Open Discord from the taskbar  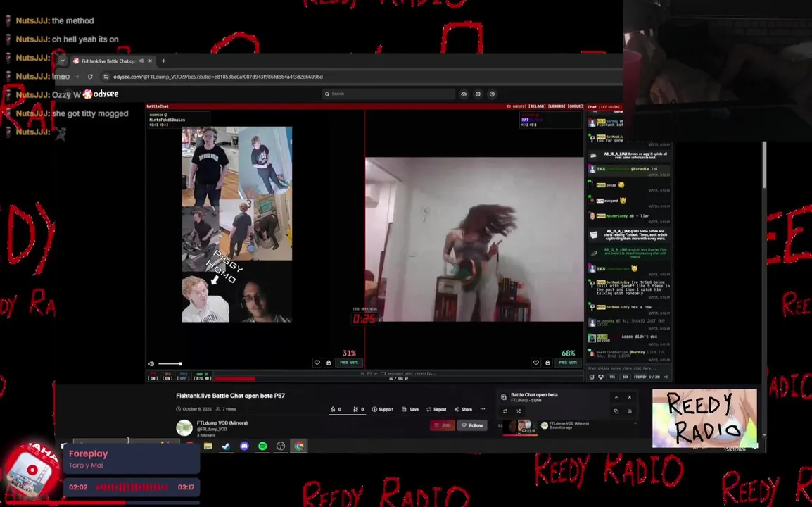244,446
